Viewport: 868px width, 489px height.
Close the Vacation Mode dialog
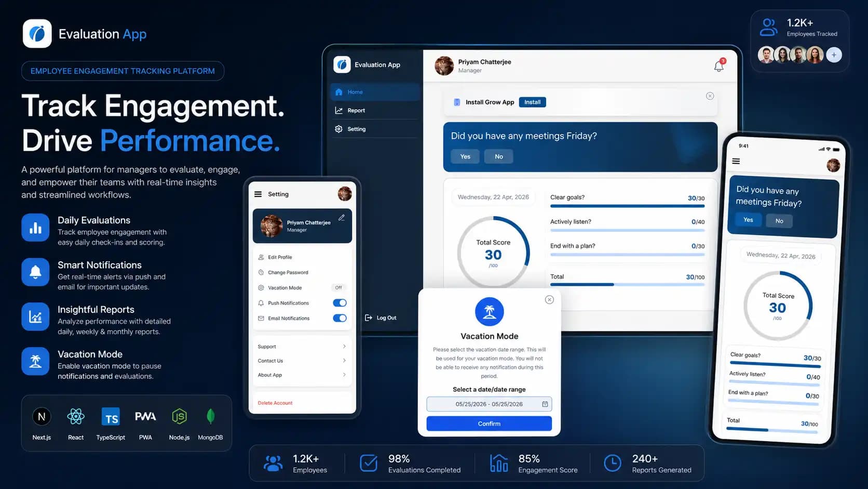tap(549, 300)
